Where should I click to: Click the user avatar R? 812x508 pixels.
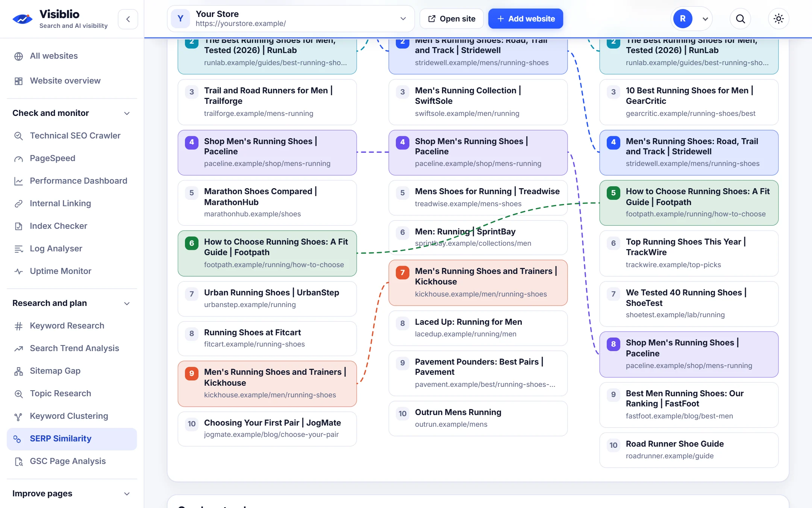(x=683, y=19)
